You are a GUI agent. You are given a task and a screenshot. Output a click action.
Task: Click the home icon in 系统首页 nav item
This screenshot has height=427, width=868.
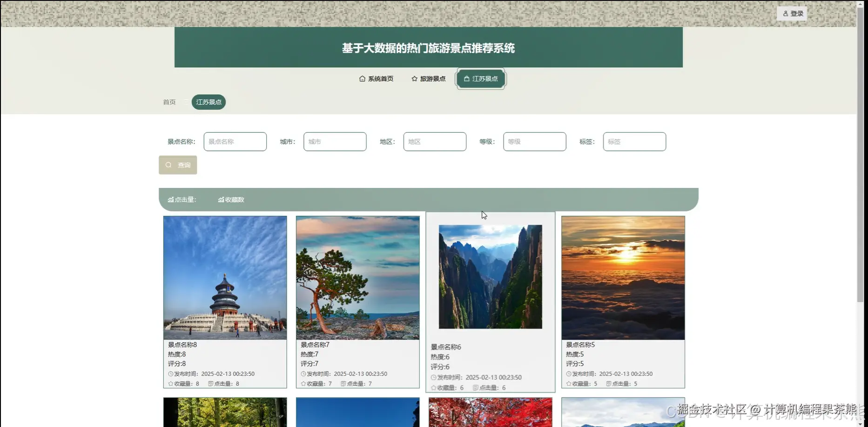[x=362, y=79]
